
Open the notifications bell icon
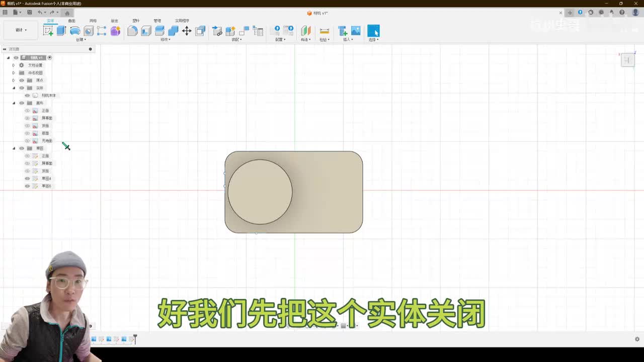[612, 13]
